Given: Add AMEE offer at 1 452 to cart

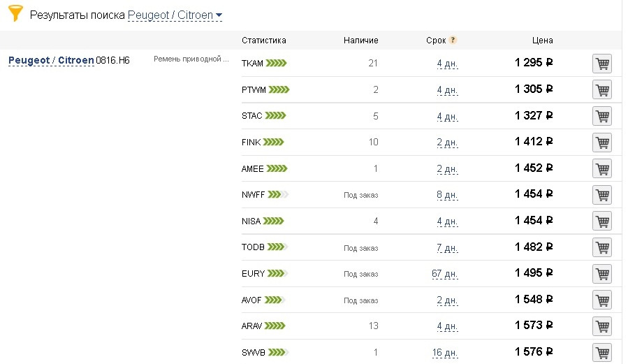Looking at the screenshot, I should tap(602, 168).
